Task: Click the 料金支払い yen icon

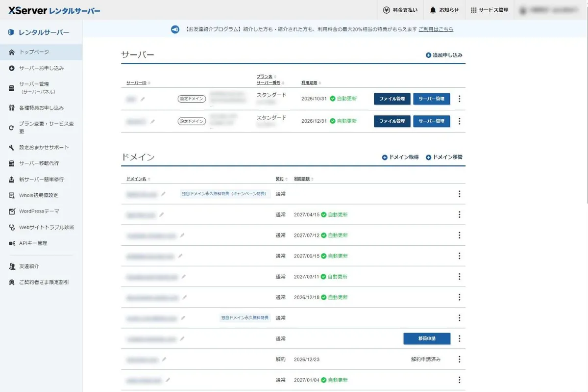Action: 387,10
